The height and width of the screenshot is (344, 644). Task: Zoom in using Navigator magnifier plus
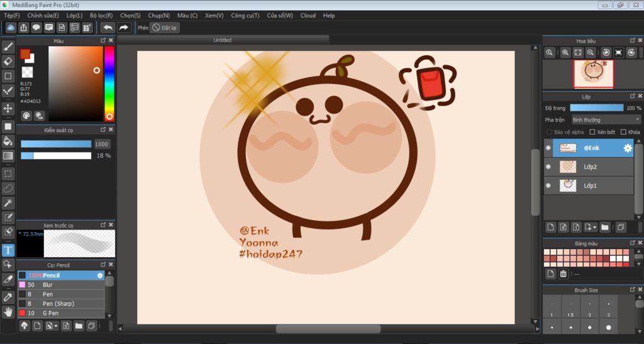565,53
